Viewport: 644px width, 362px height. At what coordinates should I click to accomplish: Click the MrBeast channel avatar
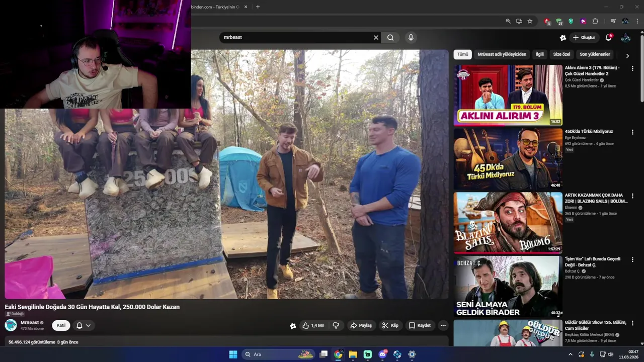click(x=11, y=325)
